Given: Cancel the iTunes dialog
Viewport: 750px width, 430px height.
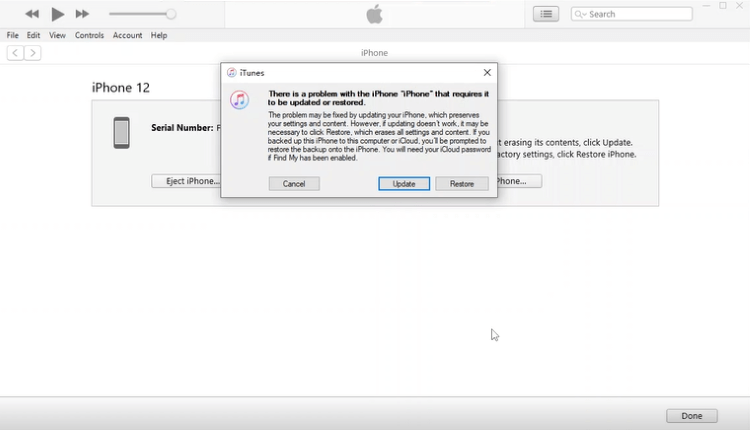Looking at the screenshot, I should (x=294, y=184).
